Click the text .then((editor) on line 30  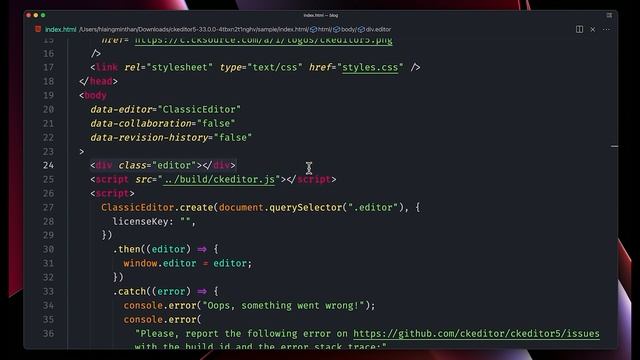(x=152, y=249)
